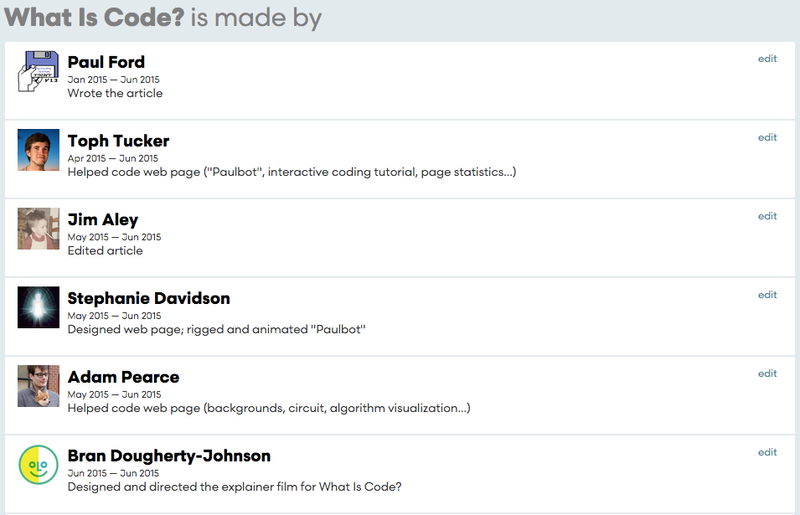Click the "What Is Code?" title
The image size is (800, 515).
(x=94, y=17)
